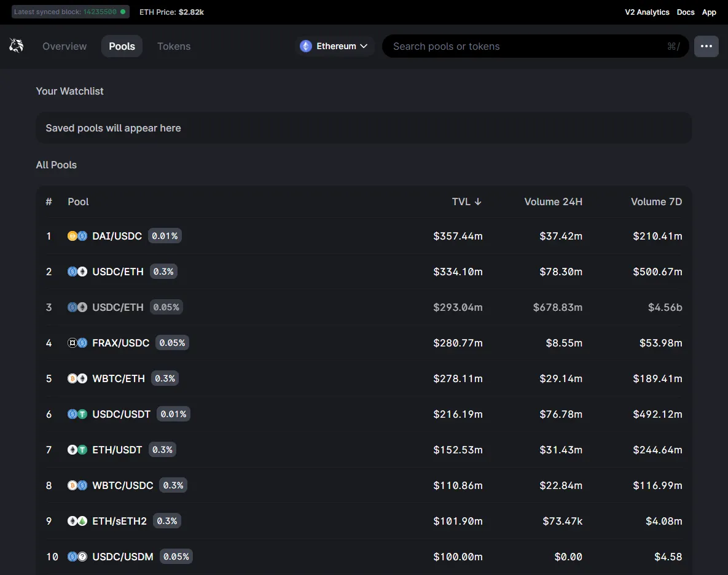This screenshot has height=575, width=728.
Task: Click the $678.83m 24H volume value
Action: point(558,307)
